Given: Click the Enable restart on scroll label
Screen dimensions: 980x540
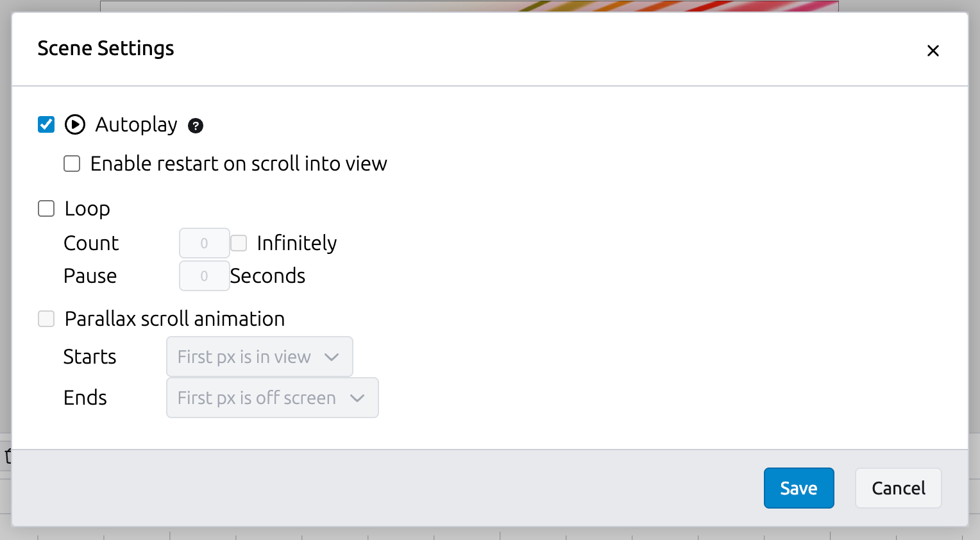Looking at the screenshot, I should click(x=239, y=164).
